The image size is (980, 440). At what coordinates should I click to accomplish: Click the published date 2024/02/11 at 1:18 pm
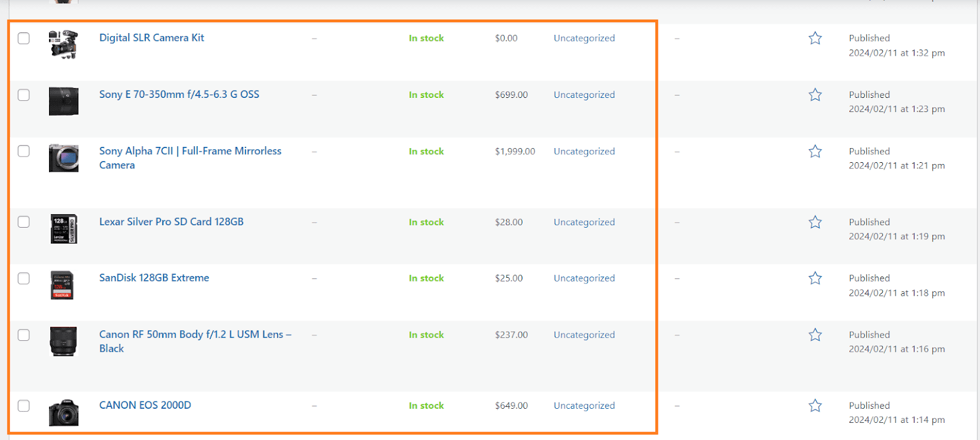point(897,293)
